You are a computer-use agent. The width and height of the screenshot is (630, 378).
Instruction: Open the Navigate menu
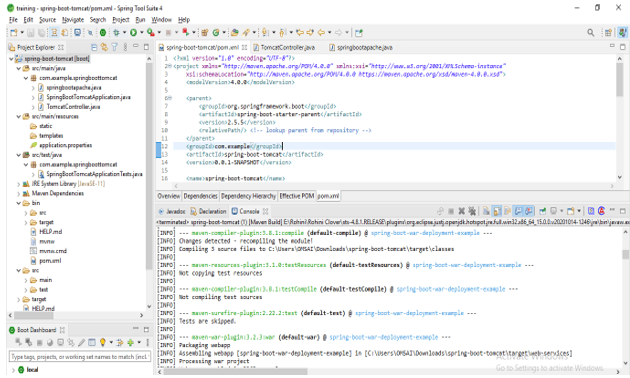(73, 20)
